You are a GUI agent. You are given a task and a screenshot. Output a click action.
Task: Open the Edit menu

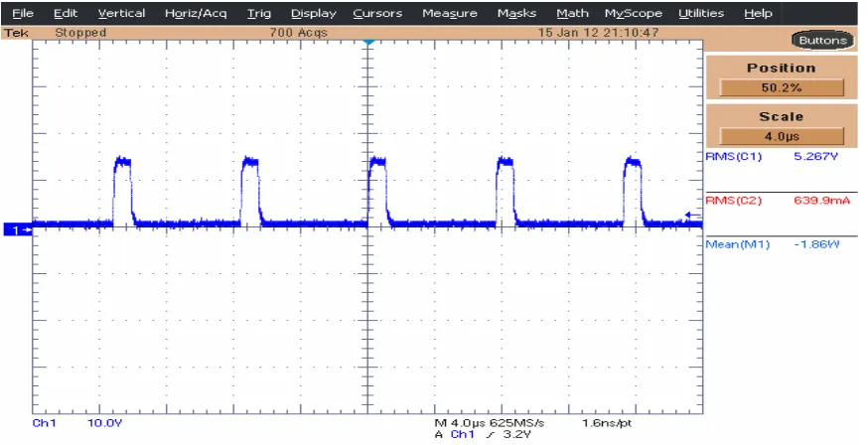point(66,13)
